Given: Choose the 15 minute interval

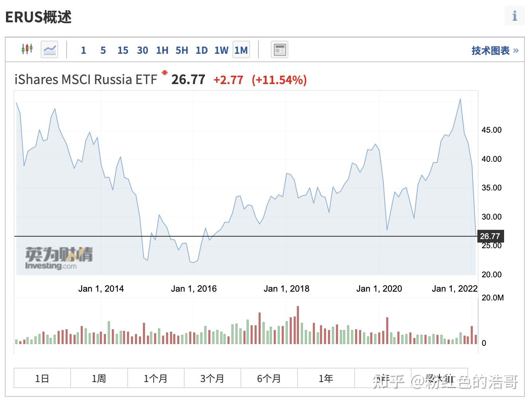Looking at the screenshot, I should click(x=123, y=50).
